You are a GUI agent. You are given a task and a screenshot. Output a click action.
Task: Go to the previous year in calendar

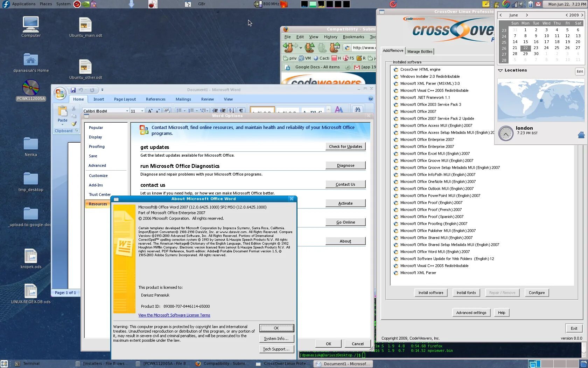[x=567, y=15]
